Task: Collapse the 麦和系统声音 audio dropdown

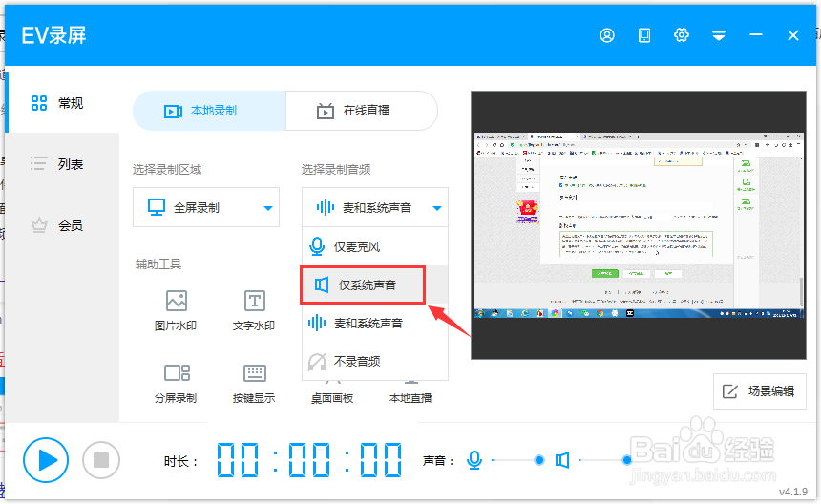Action: [x=375, y=207]
